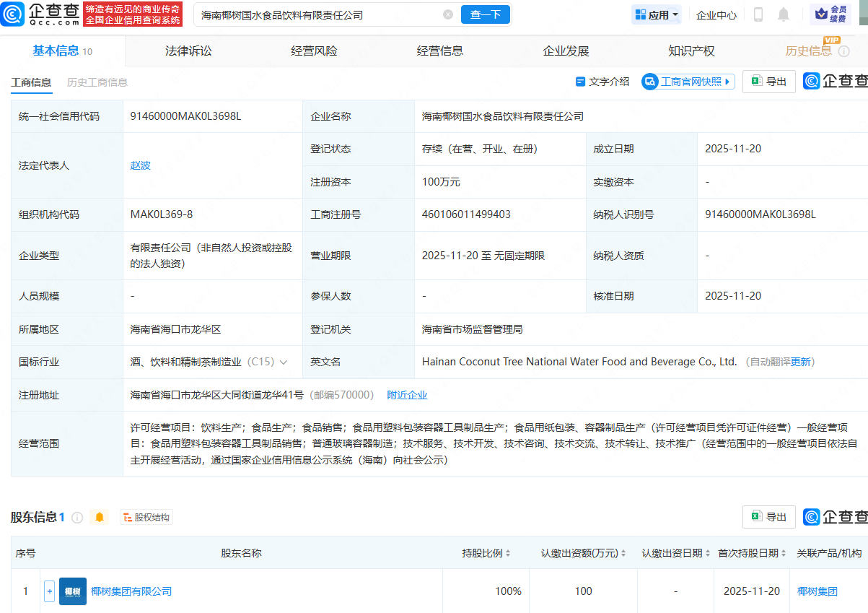Click the orange monitoring bell beside 股东信息
868x613 pixels.
point(100,517)
